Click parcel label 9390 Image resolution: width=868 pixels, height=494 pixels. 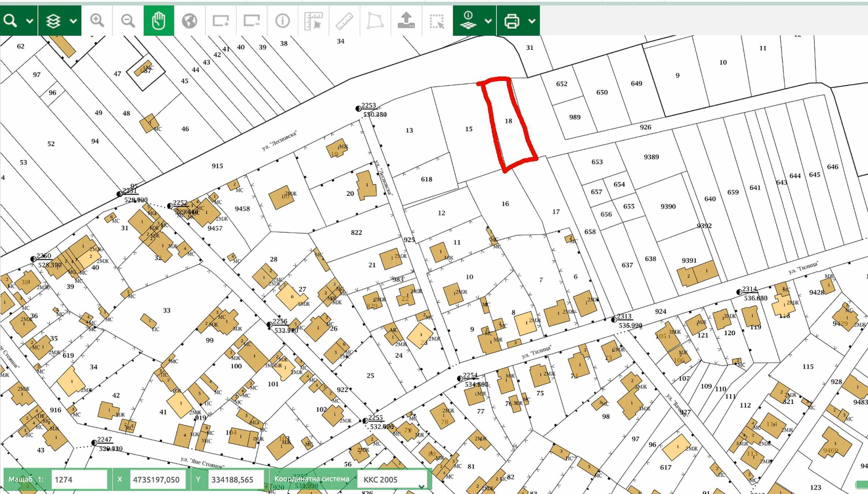click(668, 207)
